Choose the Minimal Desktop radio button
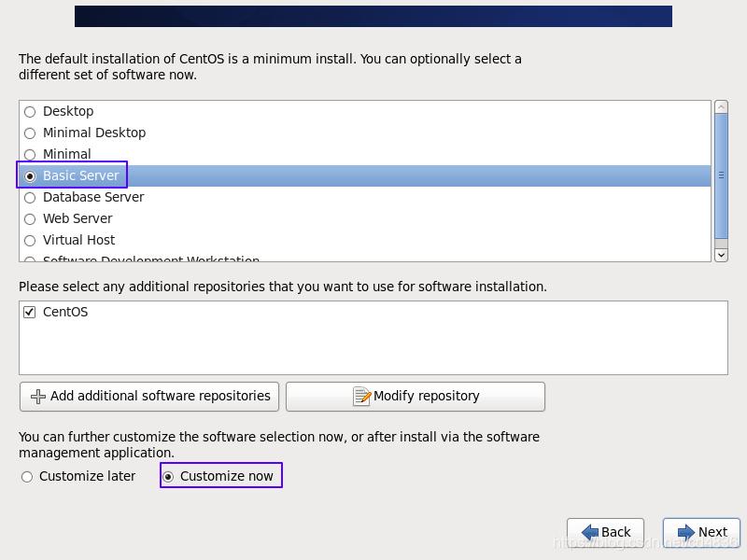 pyautogui.click(x=30, y=133)
